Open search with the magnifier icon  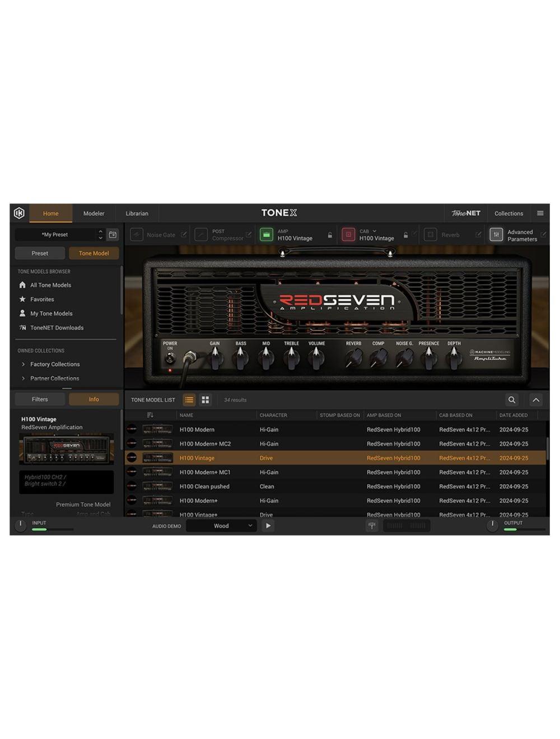[x=511, y=400]
